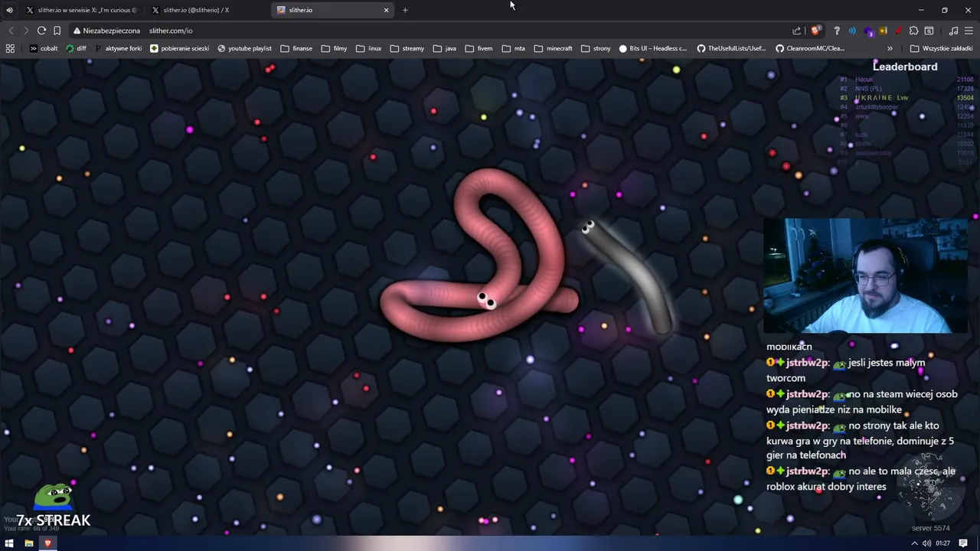Open the 'aktywne forki' bookmark

click(x=118, y=48)
